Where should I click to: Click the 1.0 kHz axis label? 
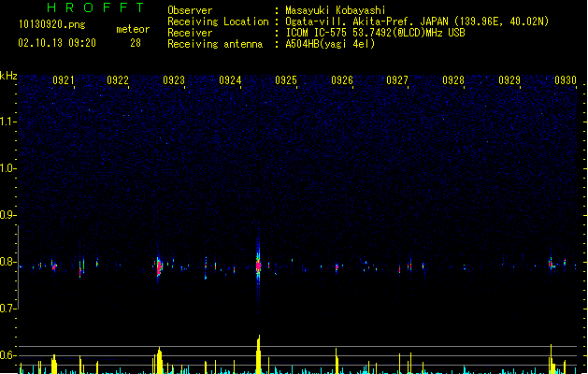coord(7,168)
